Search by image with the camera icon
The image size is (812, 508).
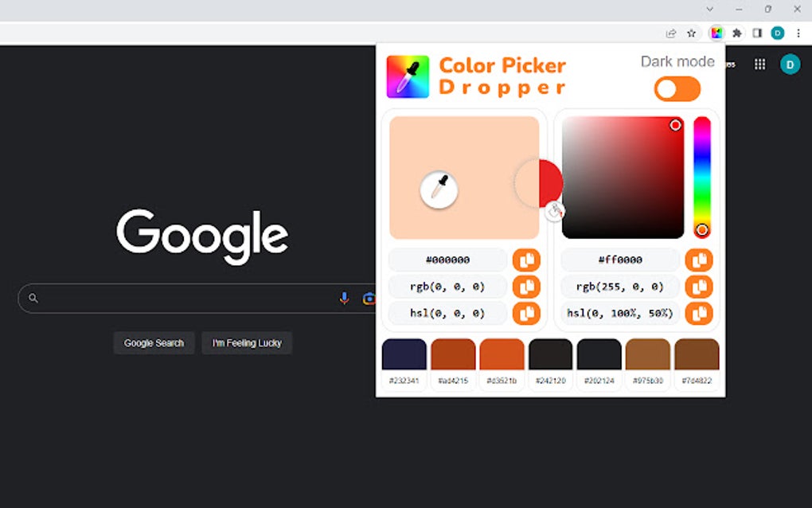point(369,299)
